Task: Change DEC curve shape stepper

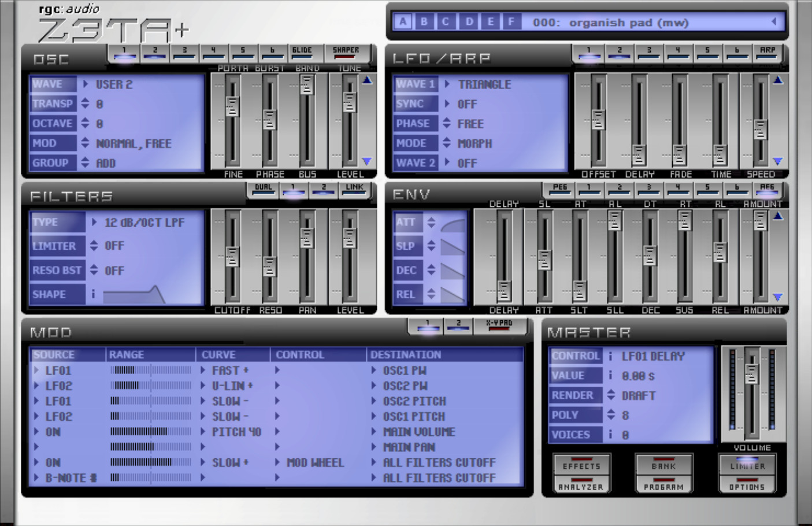Action: 431,270
